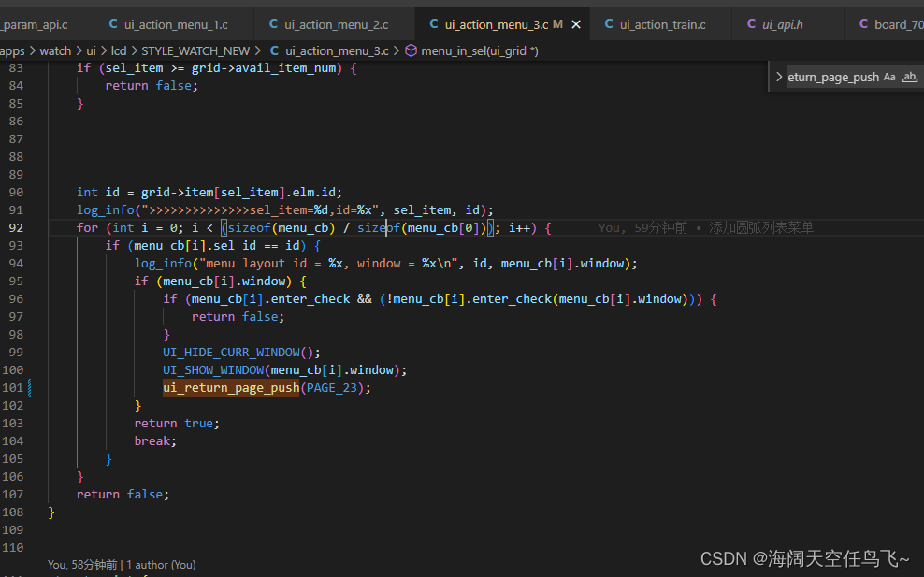Click the find input containing eturn_page_push
924x577 pixels.
pyautogui.click(x=832, y=78)
